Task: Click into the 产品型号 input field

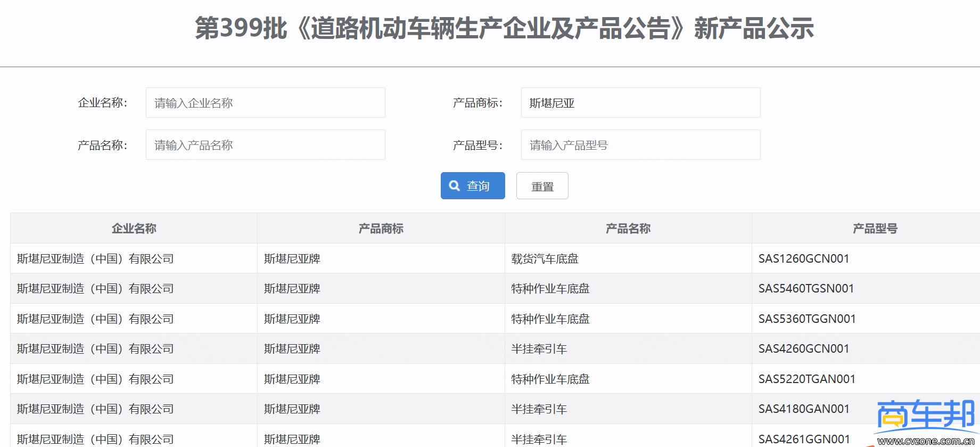Action: point(640,145)
